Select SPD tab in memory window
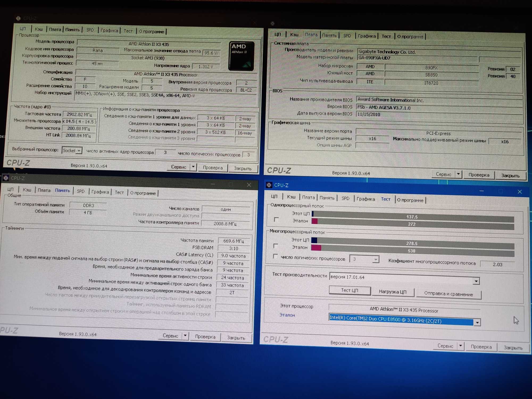532x399 pixels. pos(81,191)
